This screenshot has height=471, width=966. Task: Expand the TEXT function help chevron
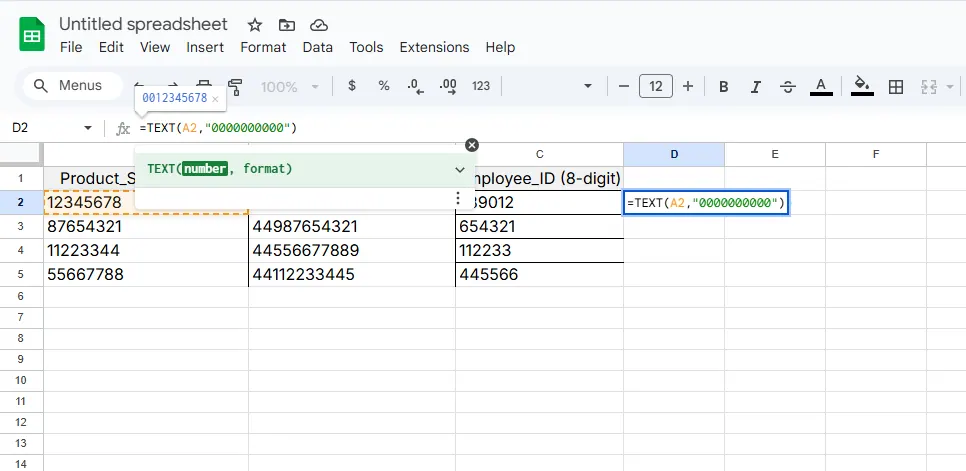point(459,170)
